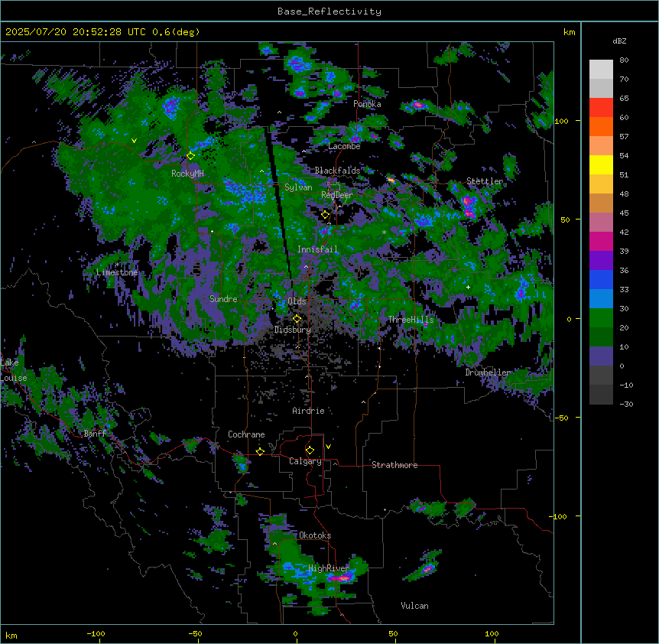Click the 0 km tick on bottom axis

pos(295,633)
